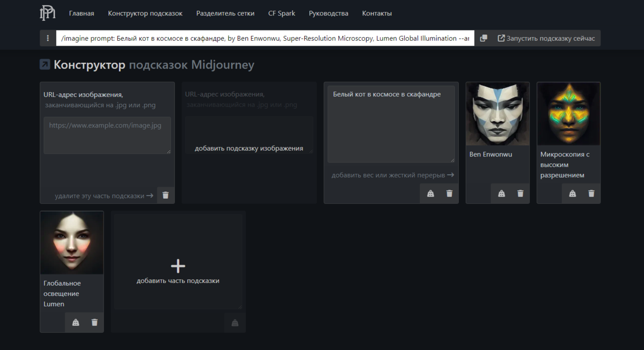The image size is (644, 350).
Task: Copy the prompt with the copy icon
Action: (484, 38)
